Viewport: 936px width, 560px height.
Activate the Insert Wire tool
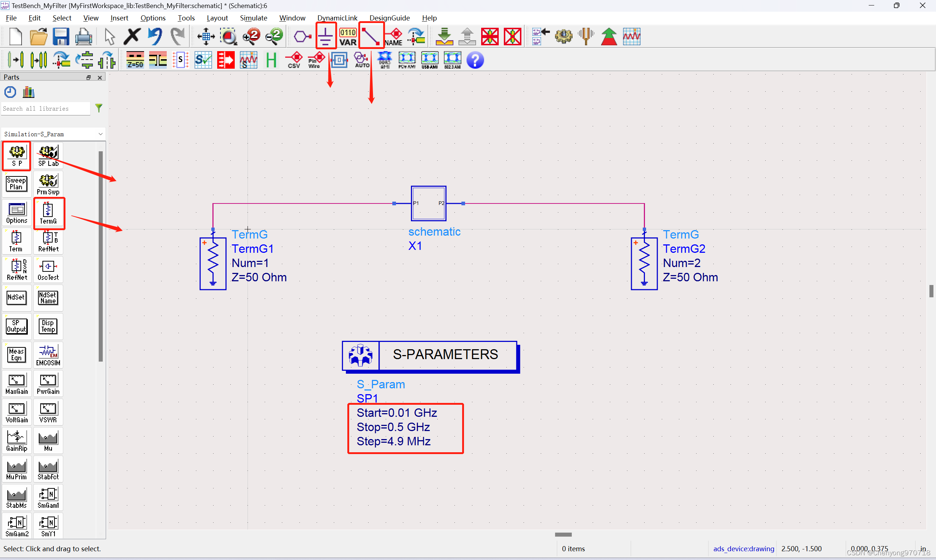371,36
